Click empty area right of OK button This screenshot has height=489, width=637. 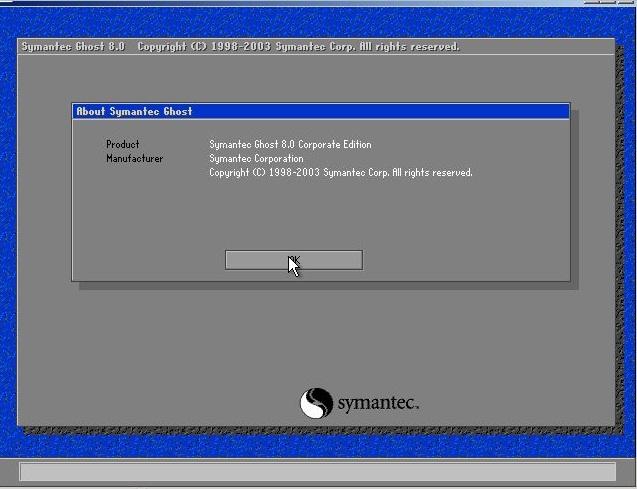click(x=460, y=260)
